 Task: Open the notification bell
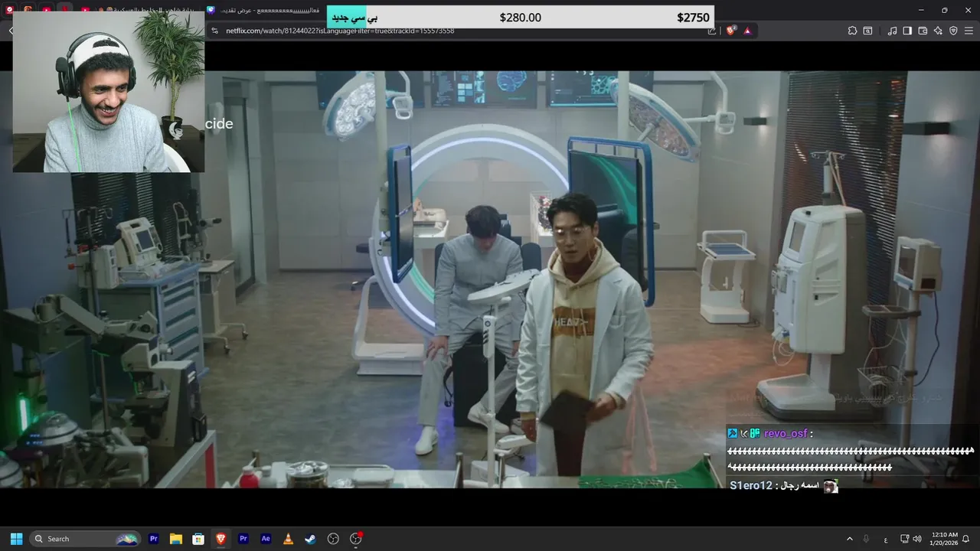tap(966, 539)
